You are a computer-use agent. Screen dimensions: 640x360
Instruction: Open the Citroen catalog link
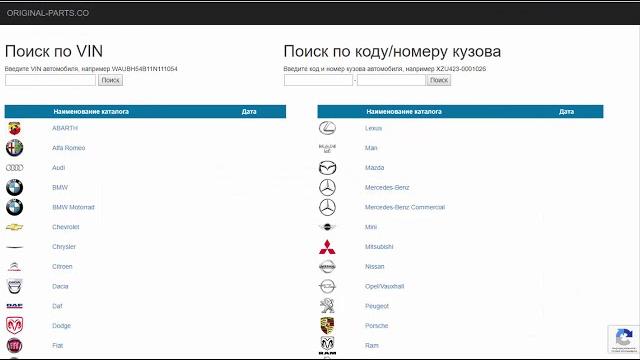(x=62, y=267)
